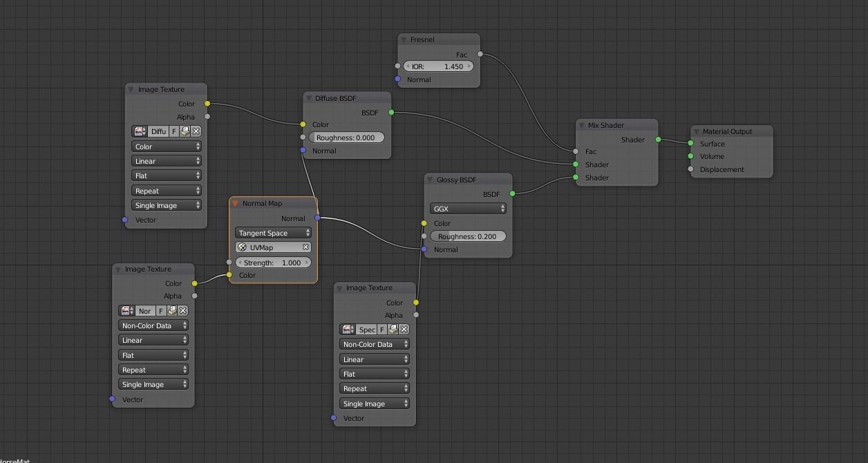The width and height of the screenshot is (868, 463).
Task: Select the Fresnel node title
Action: point(422,40)
